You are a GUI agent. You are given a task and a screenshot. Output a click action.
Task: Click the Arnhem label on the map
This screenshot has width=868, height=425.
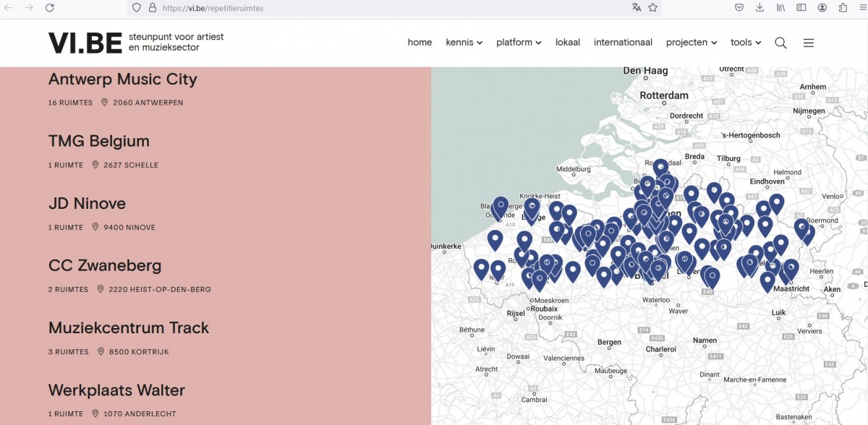812,87
